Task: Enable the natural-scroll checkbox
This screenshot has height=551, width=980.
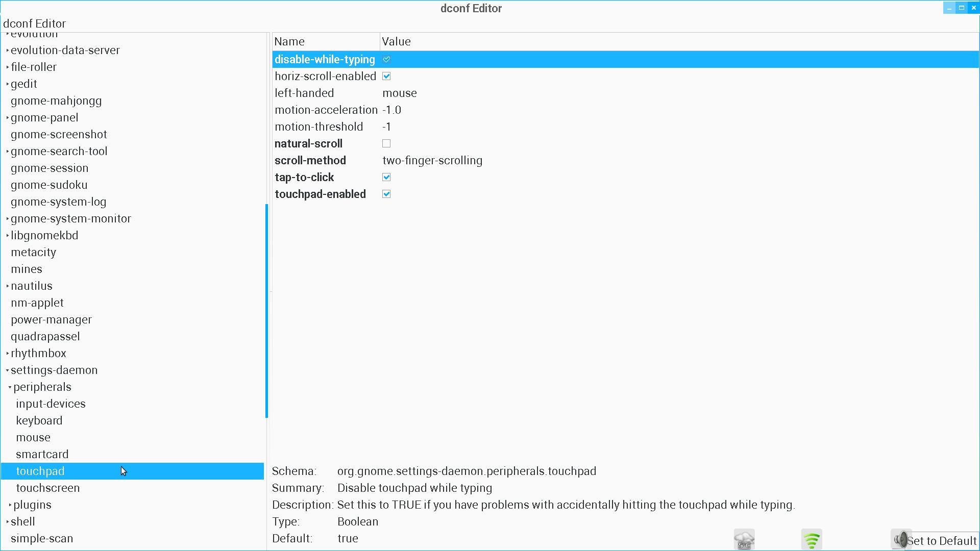Action: tap(386, 144)
